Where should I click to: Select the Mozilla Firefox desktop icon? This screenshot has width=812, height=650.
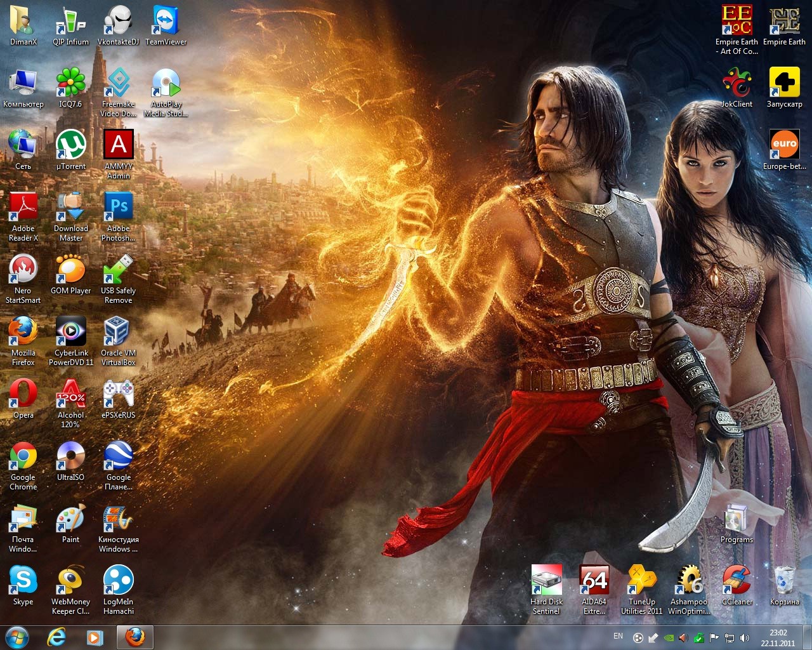(x=23, y=342)
